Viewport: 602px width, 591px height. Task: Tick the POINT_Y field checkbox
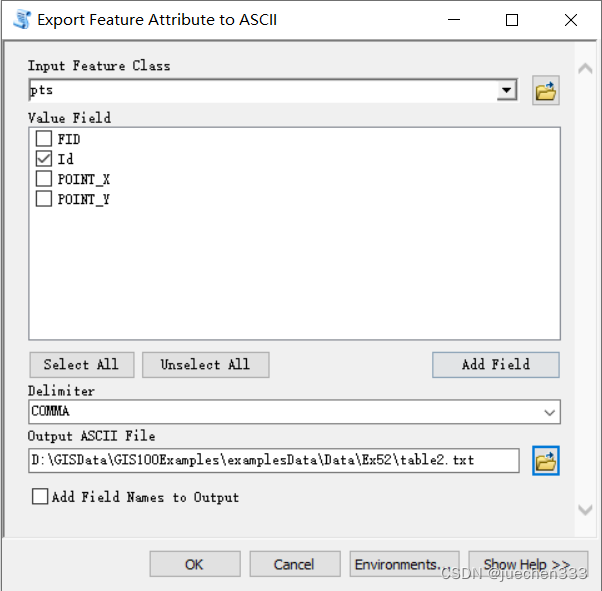pyautogui.click(x=44, y=199)
